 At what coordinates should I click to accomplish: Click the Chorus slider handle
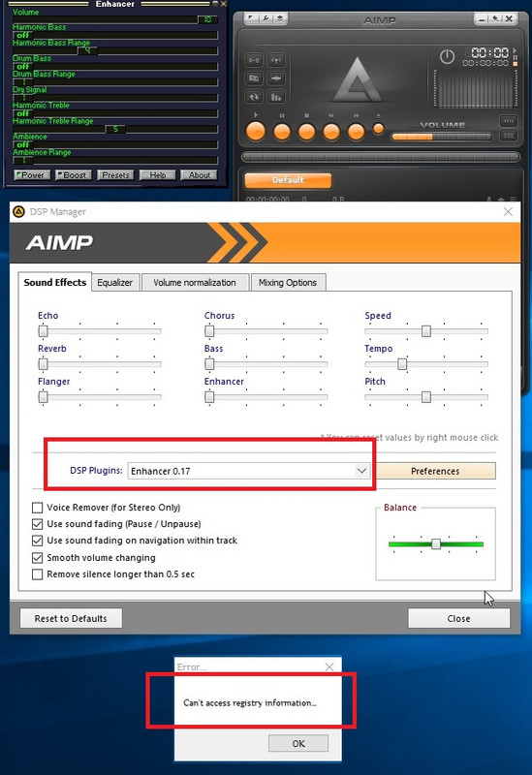(209, 331)
